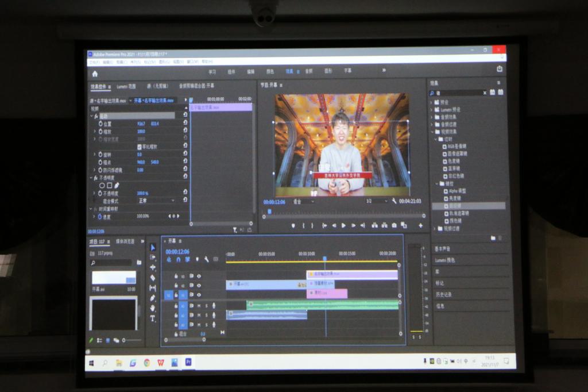The width and height of the screenshot is (588, 392).
Task: Open the monitor settings wrench icon
Action: point(394,201)
